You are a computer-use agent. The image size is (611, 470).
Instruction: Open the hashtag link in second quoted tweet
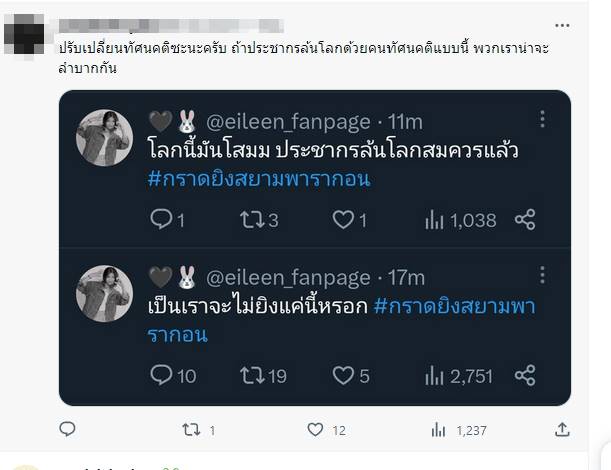[455, 306]
